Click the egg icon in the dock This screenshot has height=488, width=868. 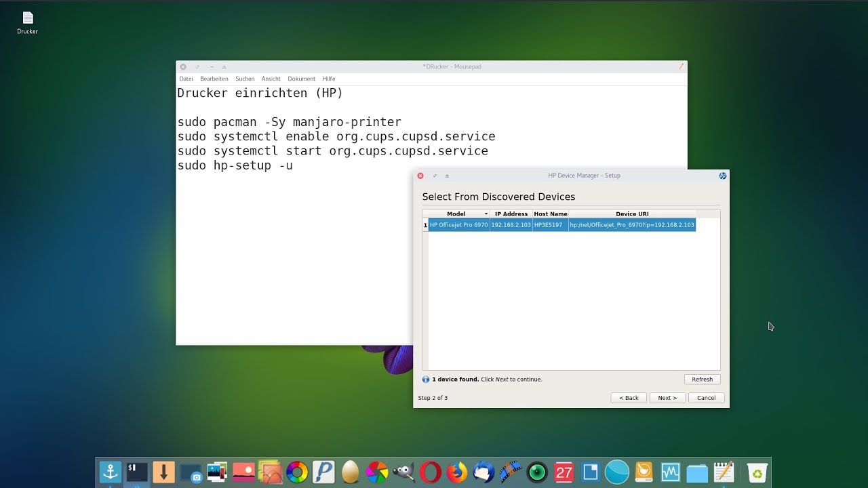pos(350,472)
